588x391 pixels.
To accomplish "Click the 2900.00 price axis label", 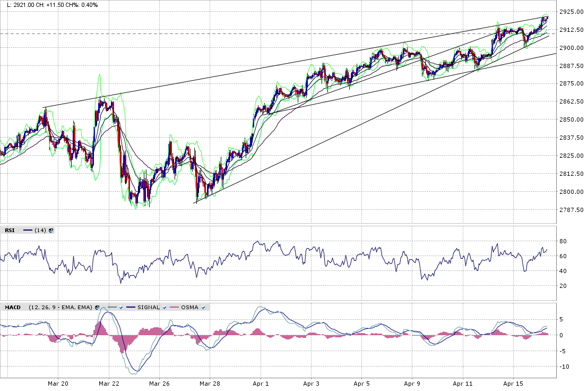I will click(572, 48).
